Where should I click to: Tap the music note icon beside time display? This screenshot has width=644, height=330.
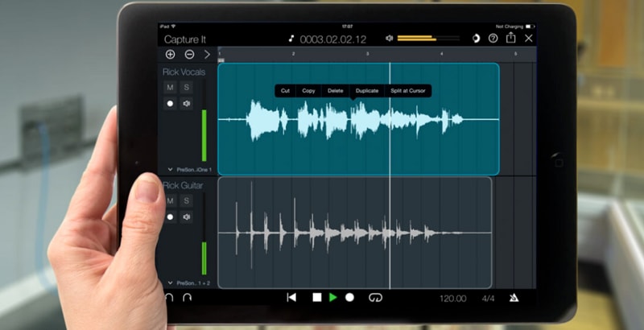[x=291, y=39]
